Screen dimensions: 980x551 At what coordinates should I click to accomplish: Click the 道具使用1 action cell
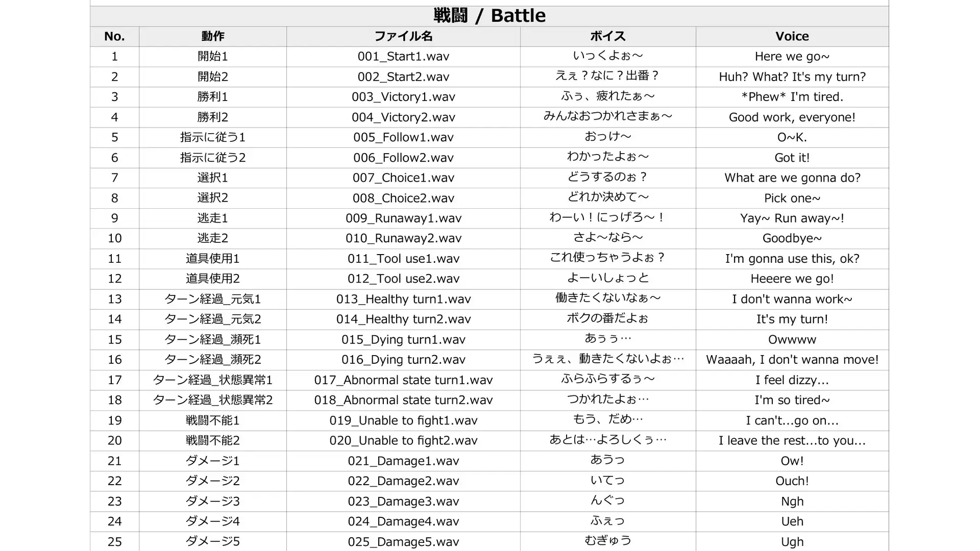[213, 259]
